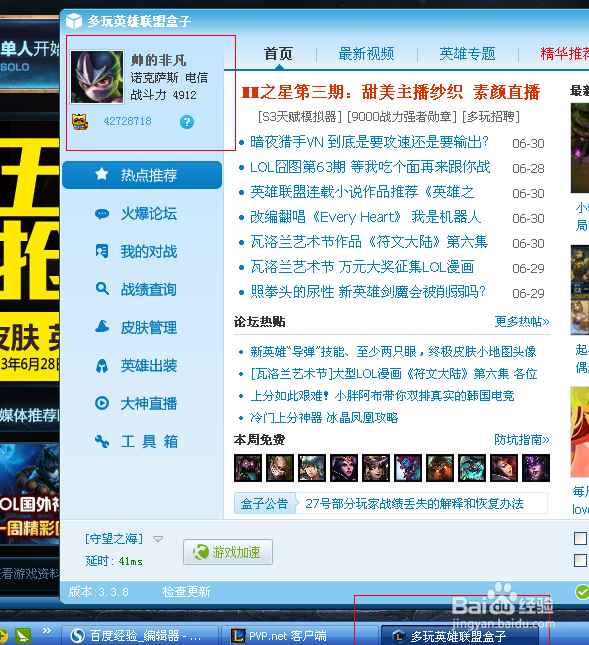
Task: Open article 瓦洛兰艺术节作品《符文大陆》第六集
Action: [x=369, y=242]
